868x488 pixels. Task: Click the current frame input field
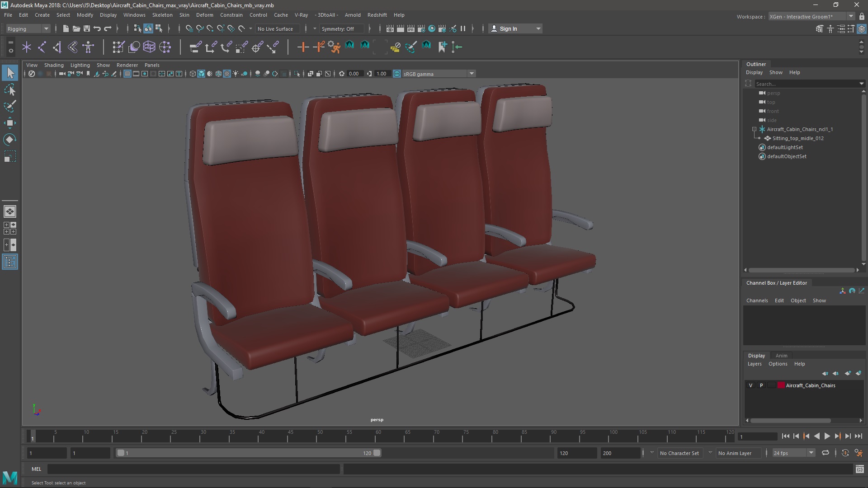coord(757,436)
